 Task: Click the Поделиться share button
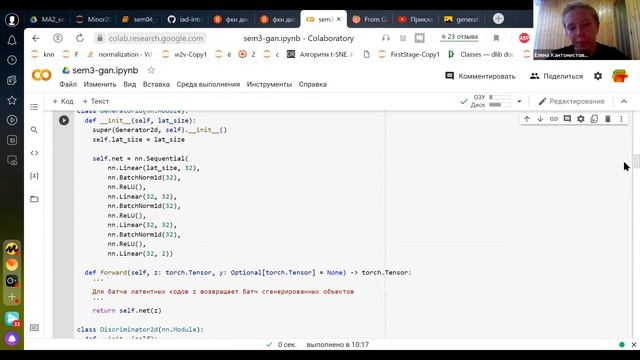[x=557, y=76]
